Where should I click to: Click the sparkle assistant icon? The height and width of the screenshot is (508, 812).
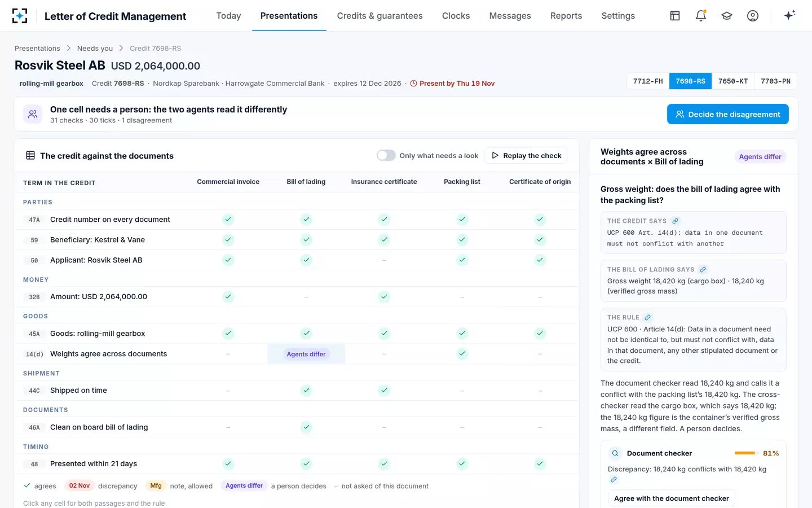pos(789,15)
